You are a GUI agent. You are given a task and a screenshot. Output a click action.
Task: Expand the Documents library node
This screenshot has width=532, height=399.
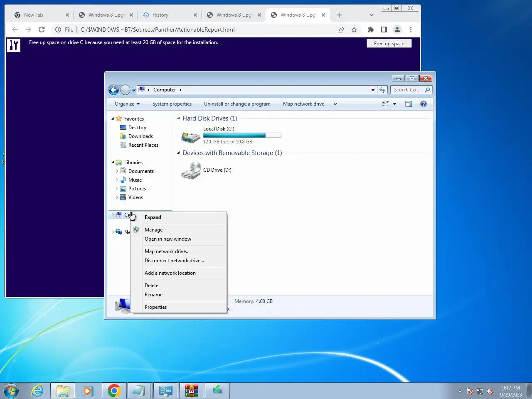pyautogui.click(x=117, y=171)
